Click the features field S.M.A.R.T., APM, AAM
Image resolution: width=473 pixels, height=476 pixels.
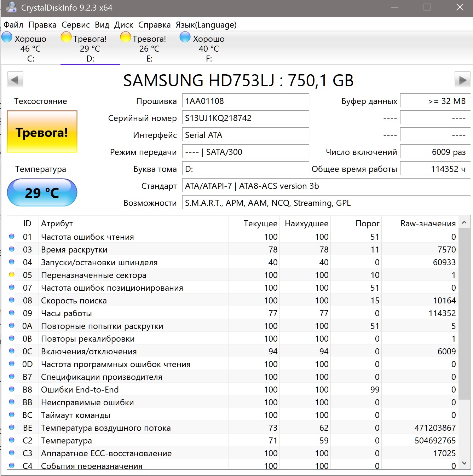326,203
